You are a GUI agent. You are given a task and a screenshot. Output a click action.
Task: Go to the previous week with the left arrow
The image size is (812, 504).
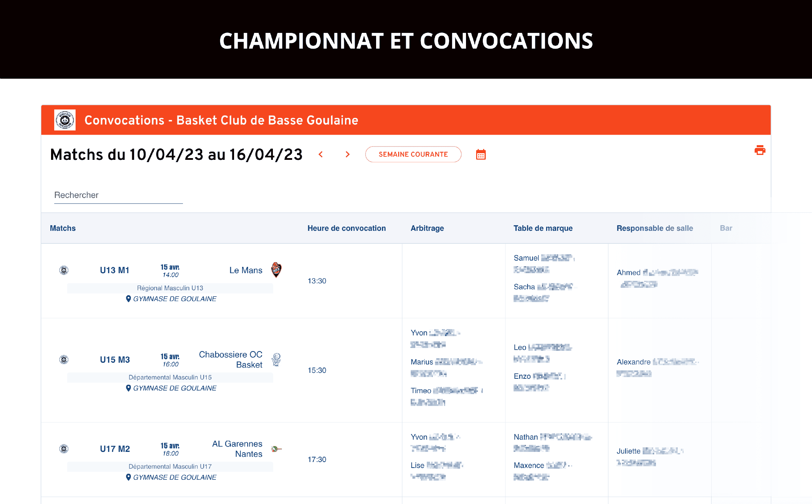321,154
